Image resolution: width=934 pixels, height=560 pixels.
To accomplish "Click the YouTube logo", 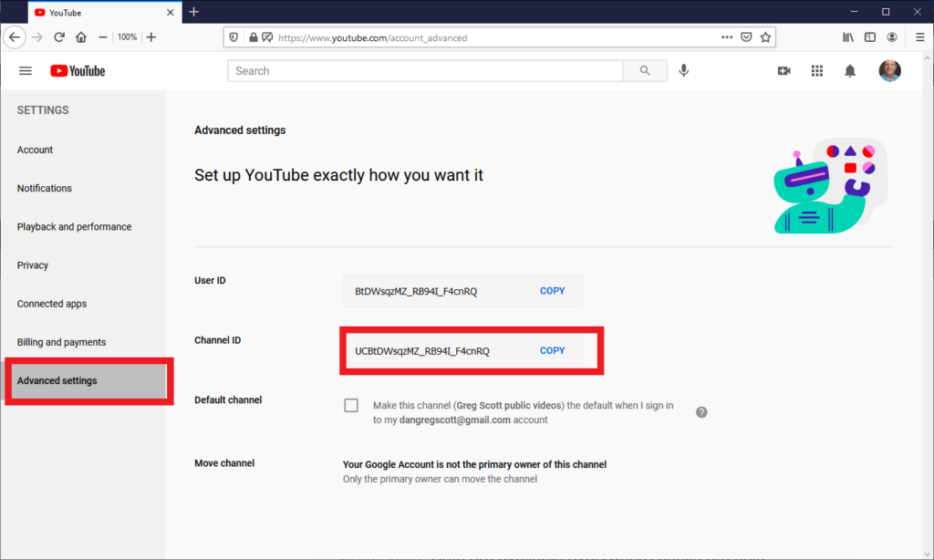I will tap(78, 71).
